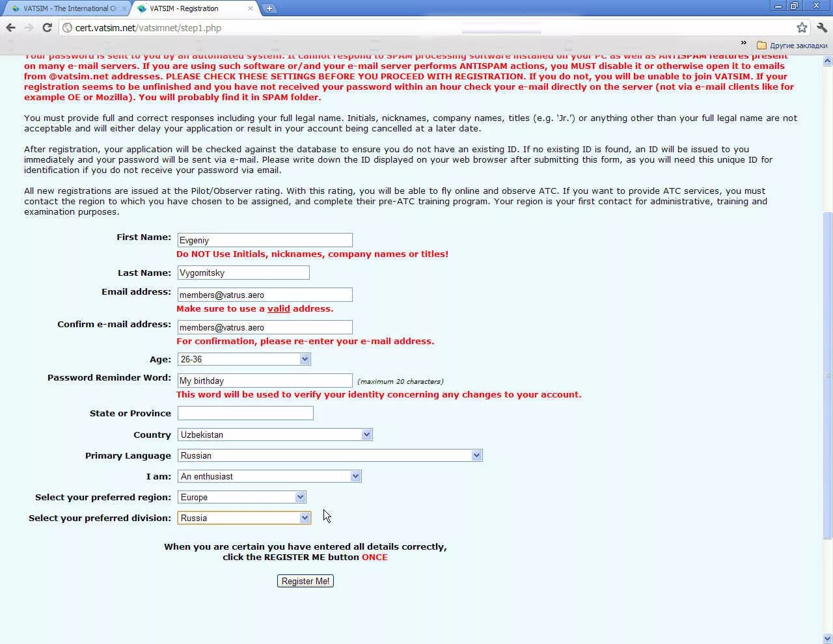Click the vertical scrollbar thumb
This screenshot has height=644, width=833.
827,375
